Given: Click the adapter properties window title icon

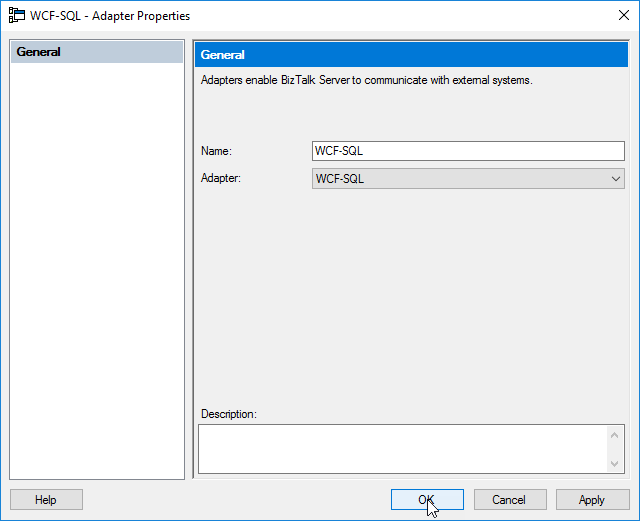Looking at the screenshot, I should coord(17,16).
